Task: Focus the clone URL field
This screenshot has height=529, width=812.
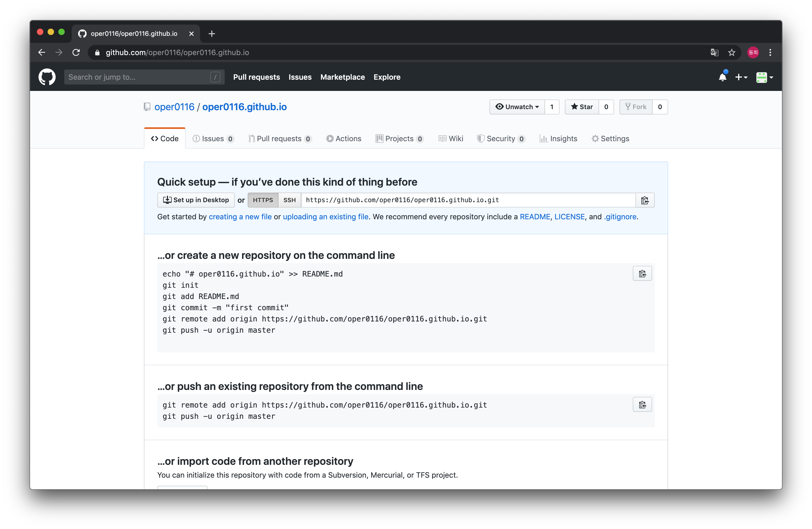Action: (x=468, y=200)
